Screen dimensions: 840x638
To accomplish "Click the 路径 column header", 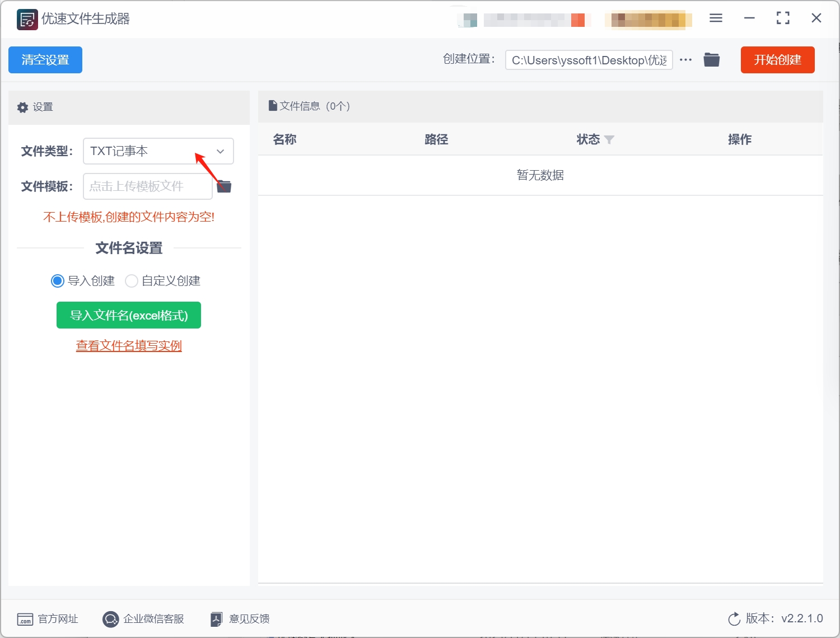I will pyautogui.click(x=436, y=139).
